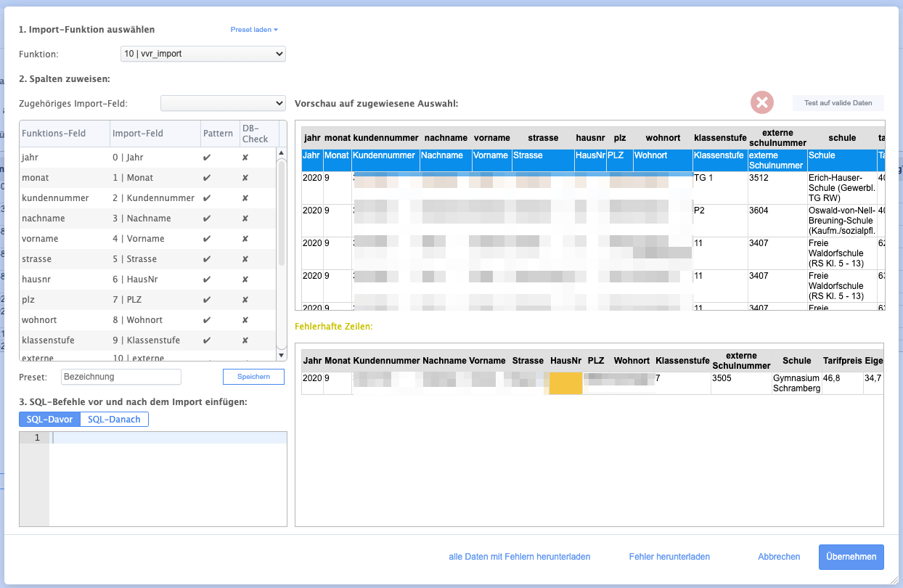Click the DB-Check cross for plz row
This screenshot has width=903, height=588.
(245, 300)
